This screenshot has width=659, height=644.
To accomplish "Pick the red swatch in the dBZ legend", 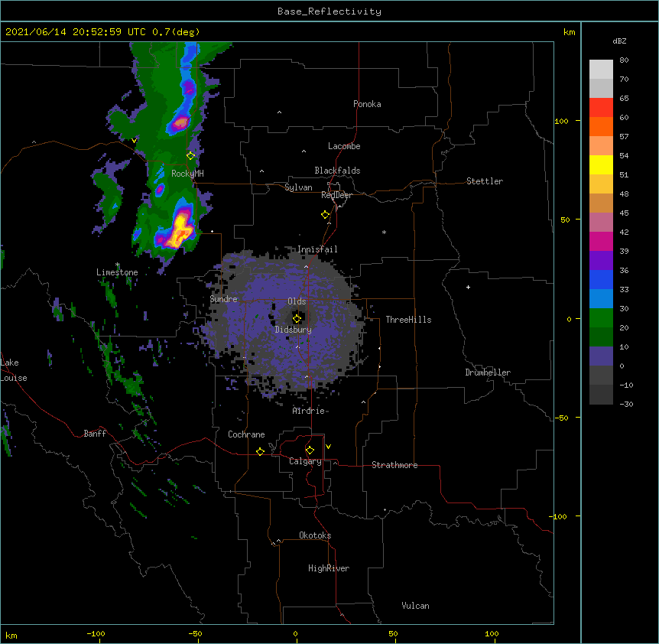I will pos(601,107).
